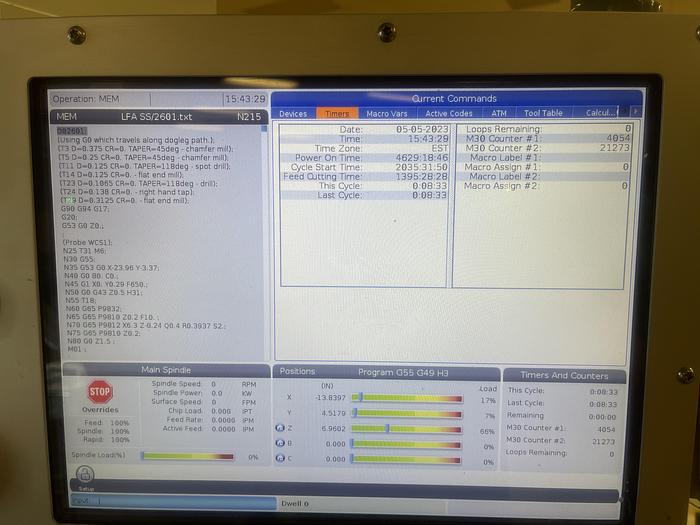Click the X axis load bar
The image size is (700, 525).
(407, 398)
